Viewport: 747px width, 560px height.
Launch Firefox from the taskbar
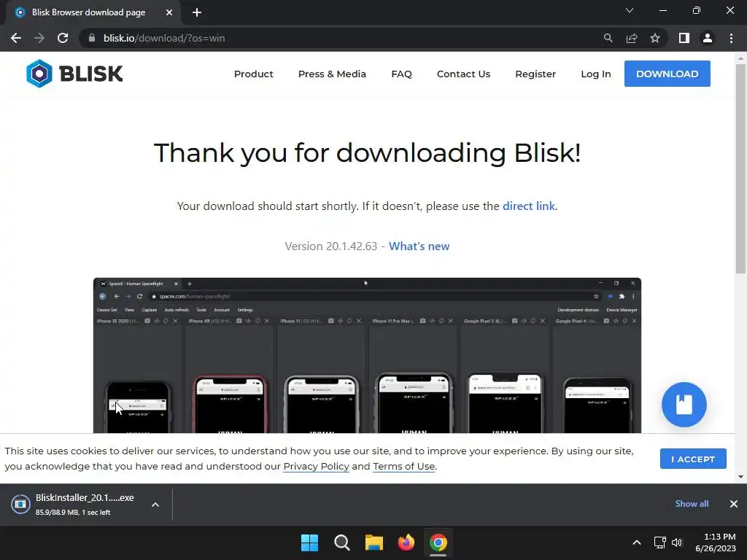coord(406,542)
